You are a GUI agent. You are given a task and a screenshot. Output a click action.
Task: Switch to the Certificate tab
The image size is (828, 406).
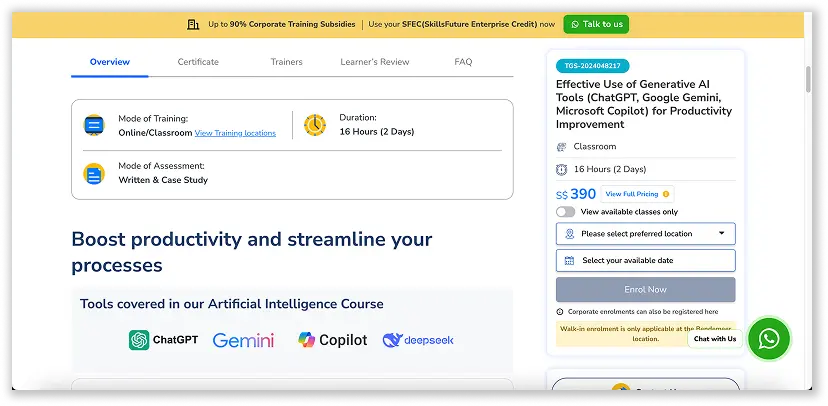tap(198, 62)
